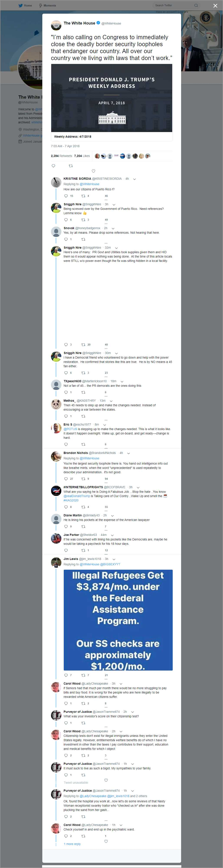Open dropdown on Brandon Nichols' reply
This screenshot has width=223, height=868.
pyautogui.click(x=129, y=453)
